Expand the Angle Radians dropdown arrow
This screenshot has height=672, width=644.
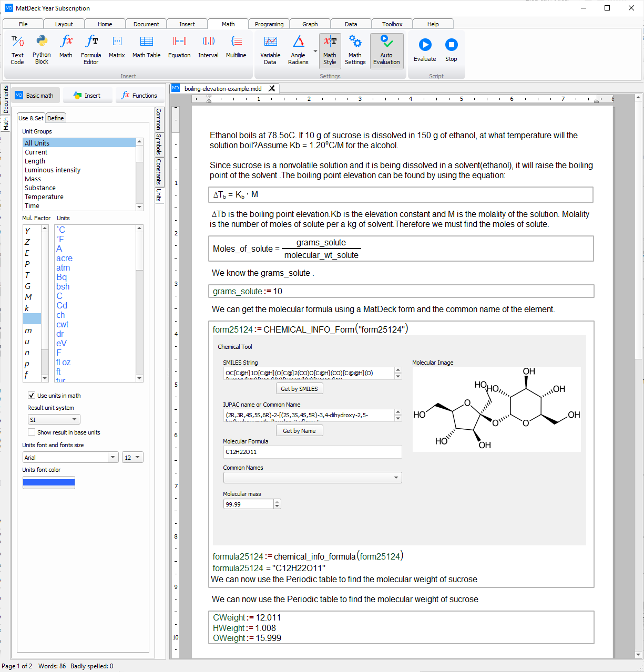point(315,51)
